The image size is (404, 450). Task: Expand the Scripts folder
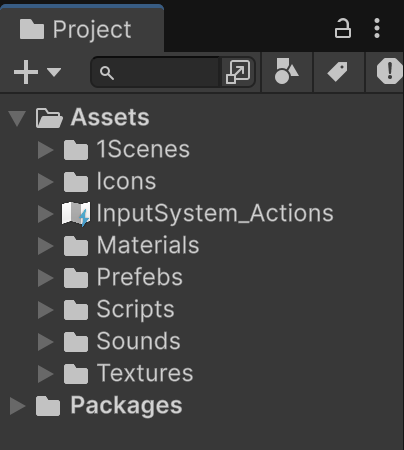click(45, 310)
